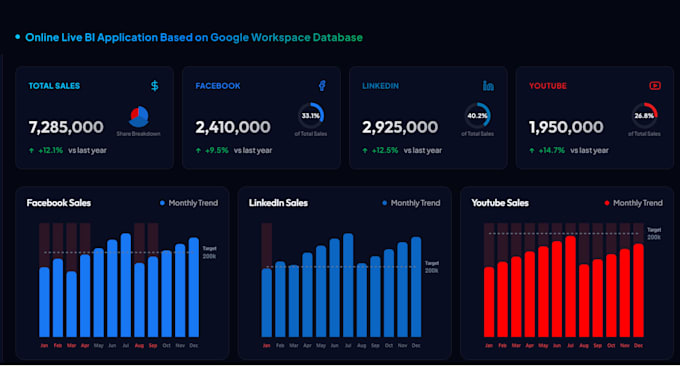This screenshot has width=680, height=373.
Task: Click the Youtube Sales chart title
Action: 500,203
